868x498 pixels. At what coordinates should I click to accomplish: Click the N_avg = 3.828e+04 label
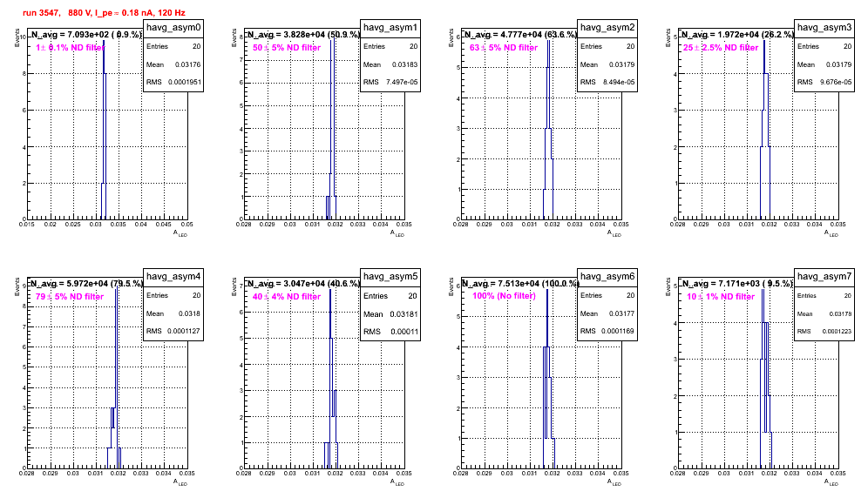pyautogui.click(x=304, y=34)
